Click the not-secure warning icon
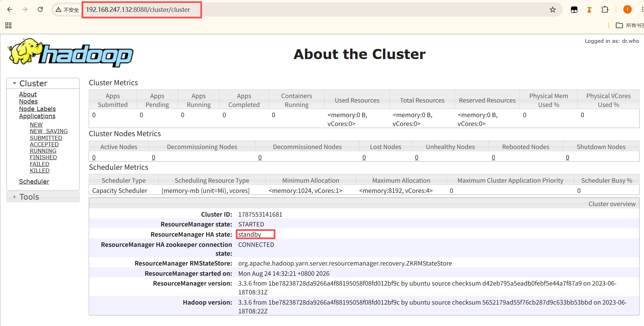Image resolution: width=644 pixels, height=326 pixels. tap(58, 10)
